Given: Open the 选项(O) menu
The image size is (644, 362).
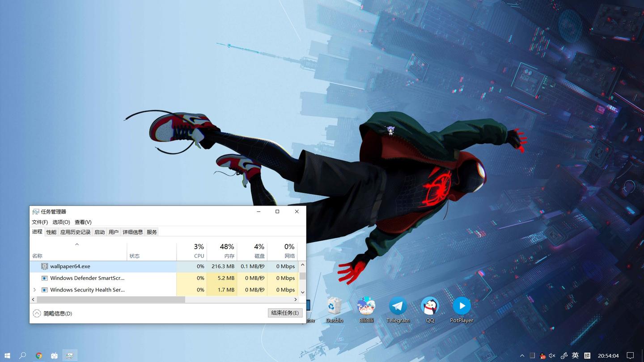Looking at the screenshot, I should 61,222.
